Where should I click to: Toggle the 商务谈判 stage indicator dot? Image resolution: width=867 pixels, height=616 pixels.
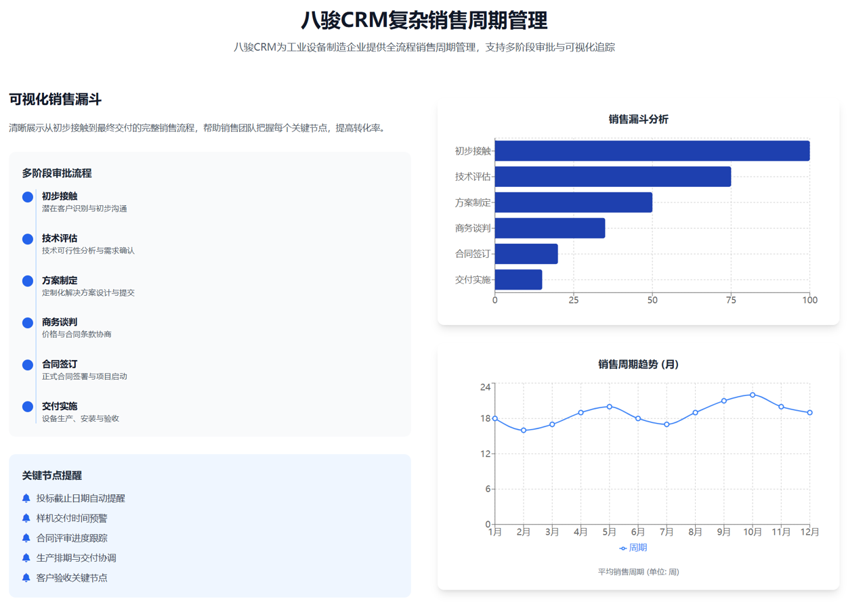pos(27,322)
